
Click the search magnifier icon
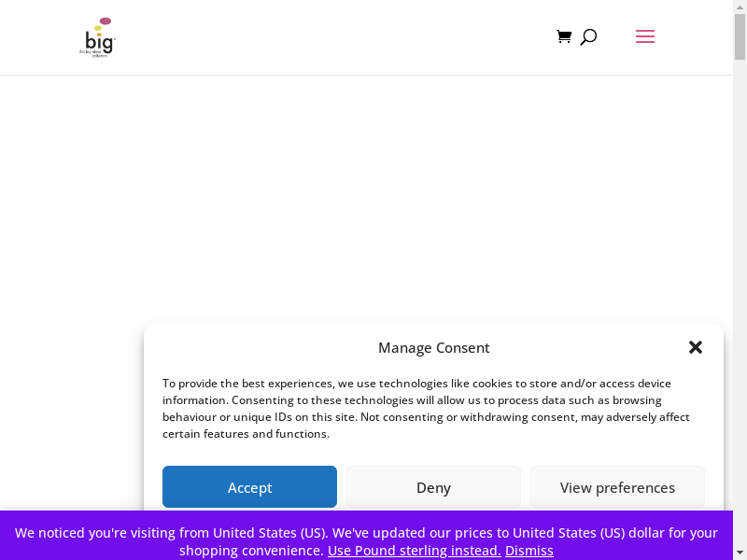[x=588, y=37]
